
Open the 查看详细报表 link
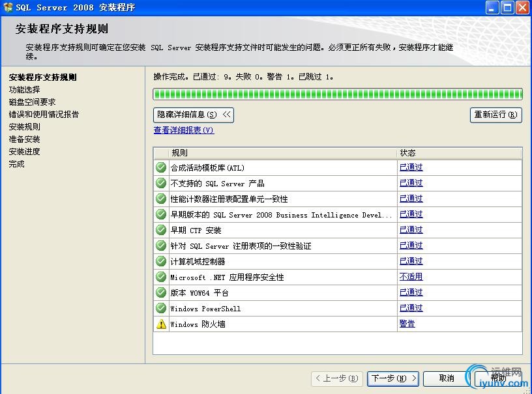tap(184, 130)
